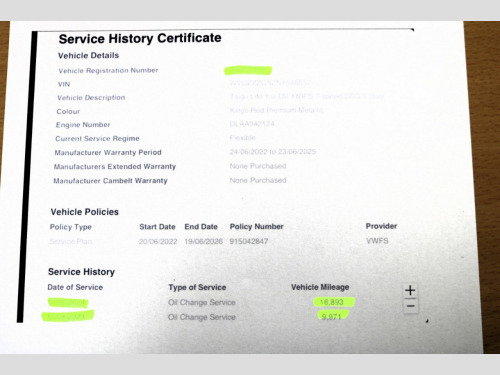Viewport: 500px width, 375px height.
Task: Select the highlighted registration number value
Action: pos(248,70)
